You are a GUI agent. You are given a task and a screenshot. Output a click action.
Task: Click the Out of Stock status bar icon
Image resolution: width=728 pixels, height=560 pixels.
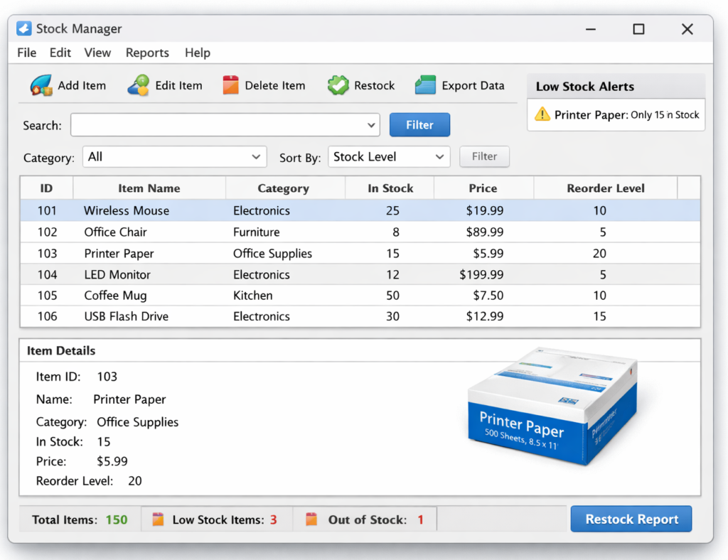click(311, 519)
